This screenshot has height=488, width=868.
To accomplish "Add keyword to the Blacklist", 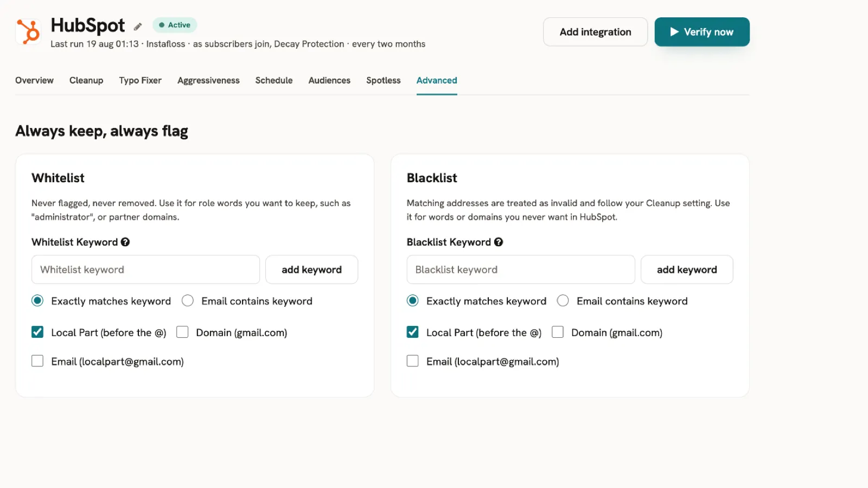I will 687,269.
